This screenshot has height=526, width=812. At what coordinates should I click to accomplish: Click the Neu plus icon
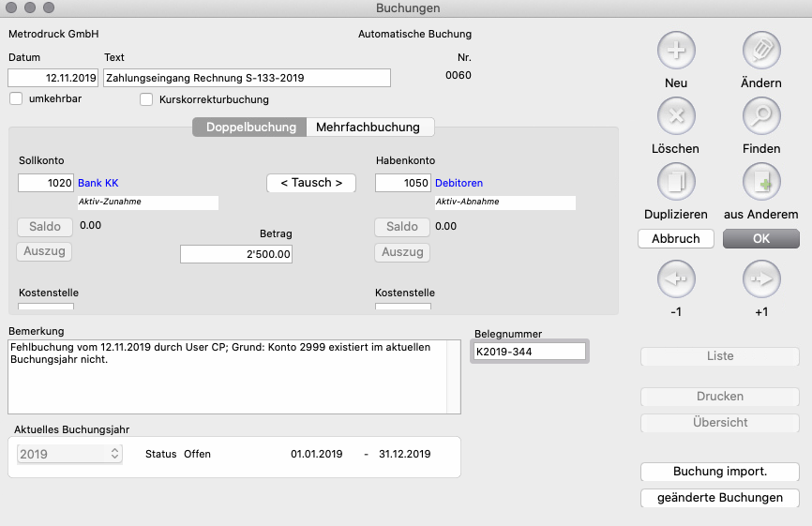[676, 51]
